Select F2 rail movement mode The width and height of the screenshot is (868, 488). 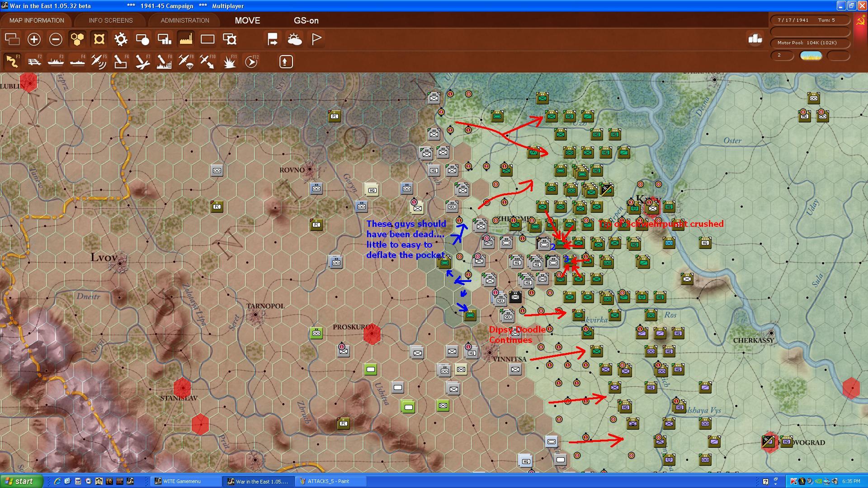click(x=34, y=61)
